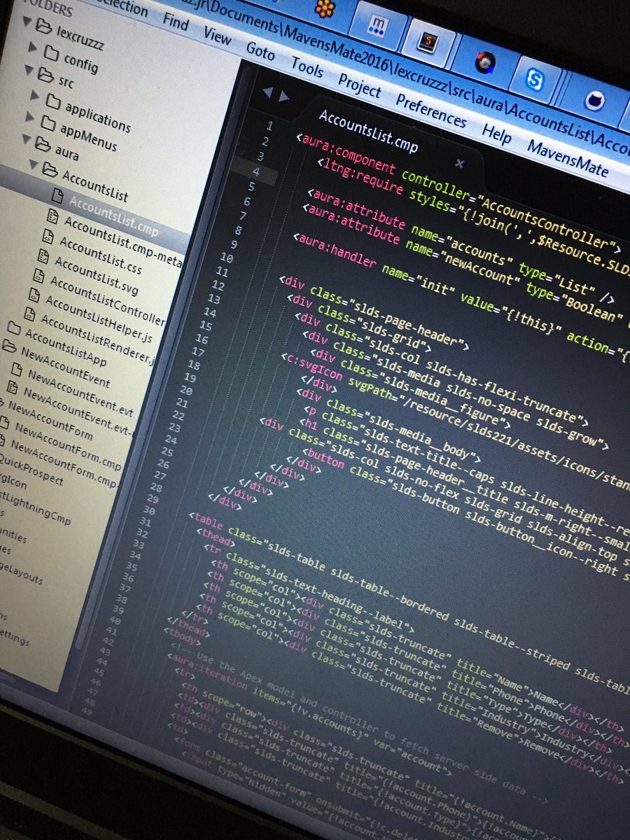This screenshot has width=630, height=840.
Task: Click line number 31 in gutter
Action: [146, 521]
